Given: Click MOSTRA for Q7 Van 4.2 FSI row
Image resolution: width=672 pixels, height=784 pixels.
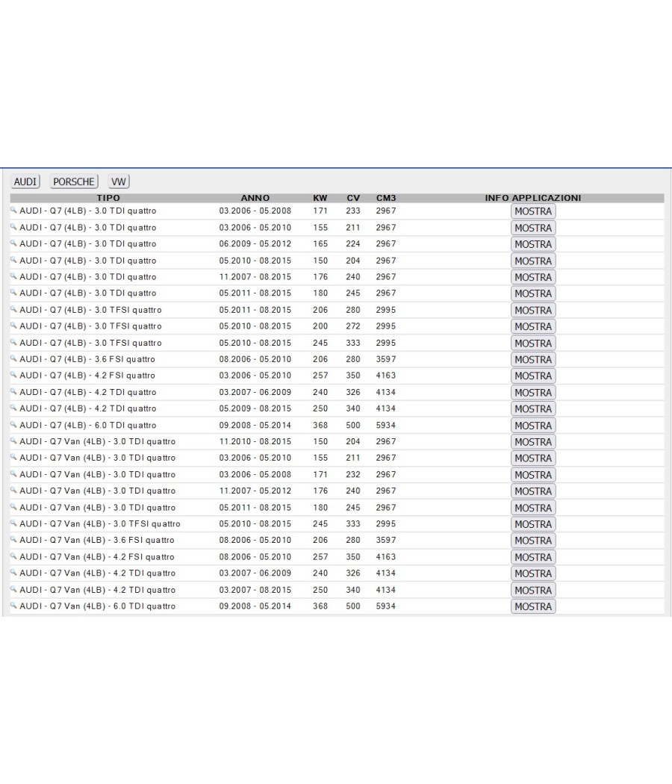Looking at the screenshot, I should pyautogui.click(x=533, y=557).
